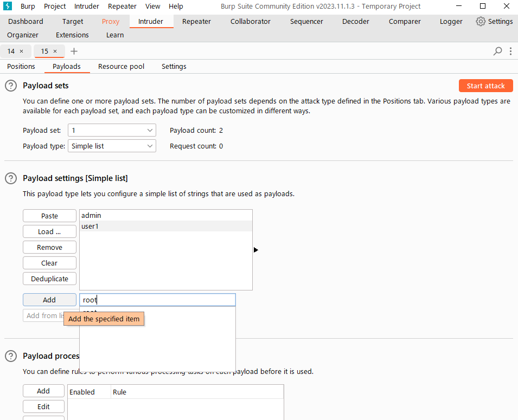Add the typed payload item 'root'
The image size is (518, 420).
pos(49,300)
